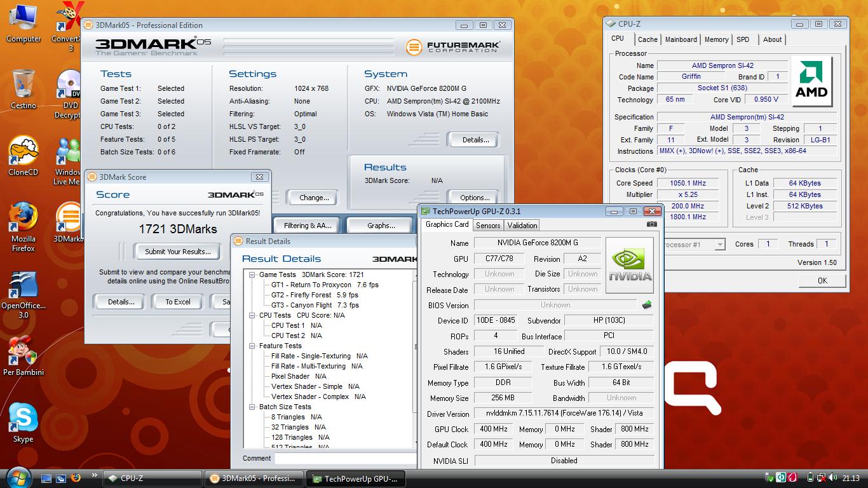The height and width of the screenshot is (488, 868).
Task: Click the Comment input field in Result Details
Action: (x=346, y=458)
